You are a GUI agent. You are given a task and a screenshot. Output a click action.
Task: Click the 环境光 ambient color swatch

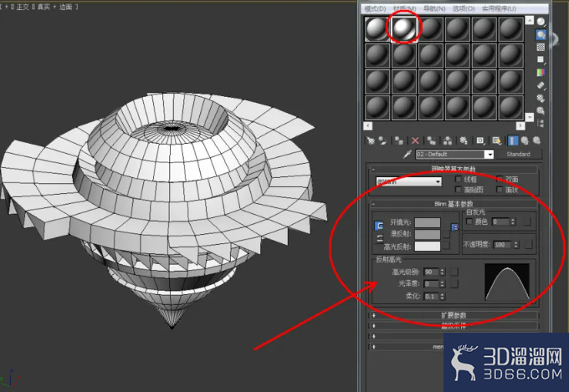[428, 222]
